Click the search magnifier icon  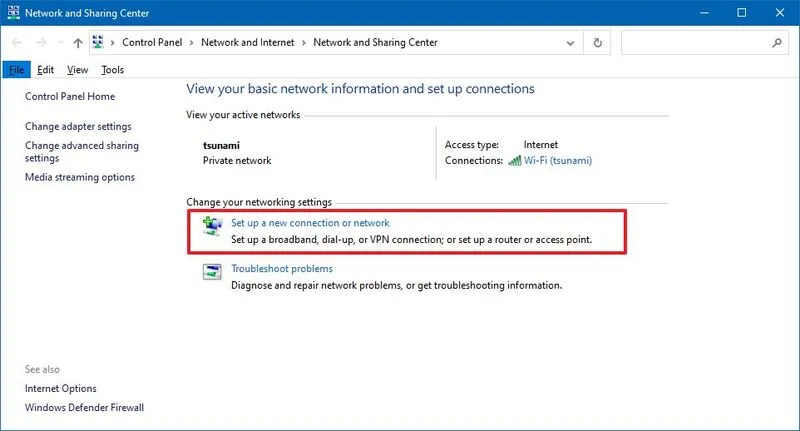(776, 43)
